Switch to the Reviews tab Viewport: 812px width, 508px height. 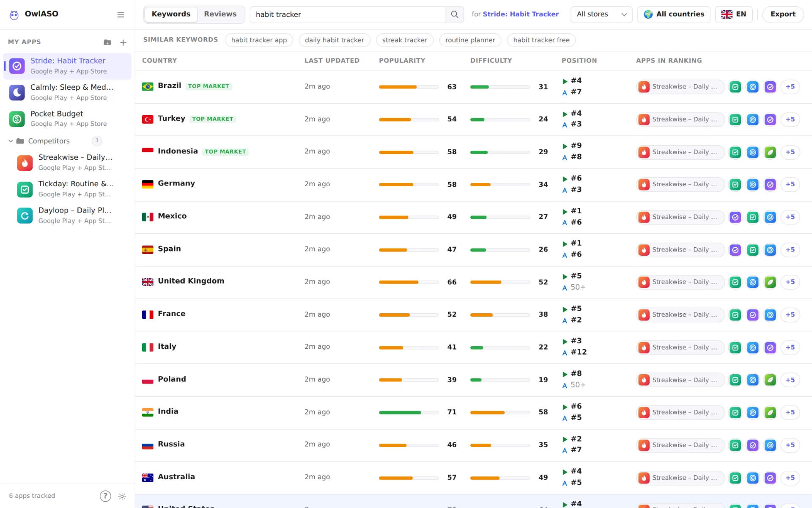[220, 14]
